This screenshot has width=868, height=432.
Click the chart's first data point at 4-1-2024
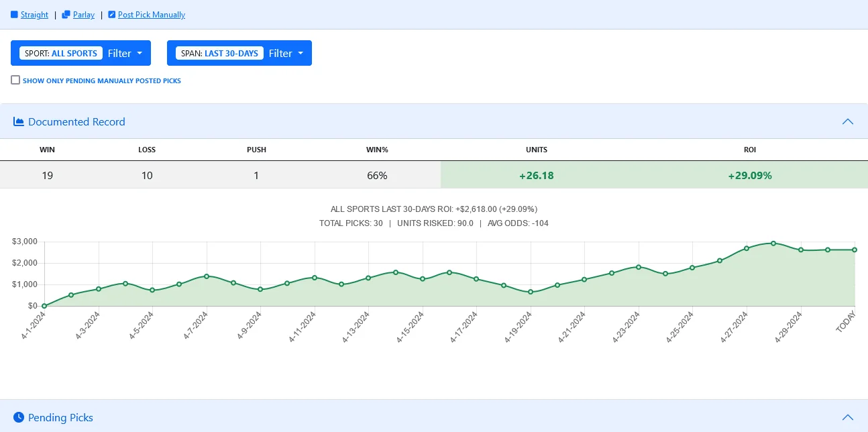[44, 306]
